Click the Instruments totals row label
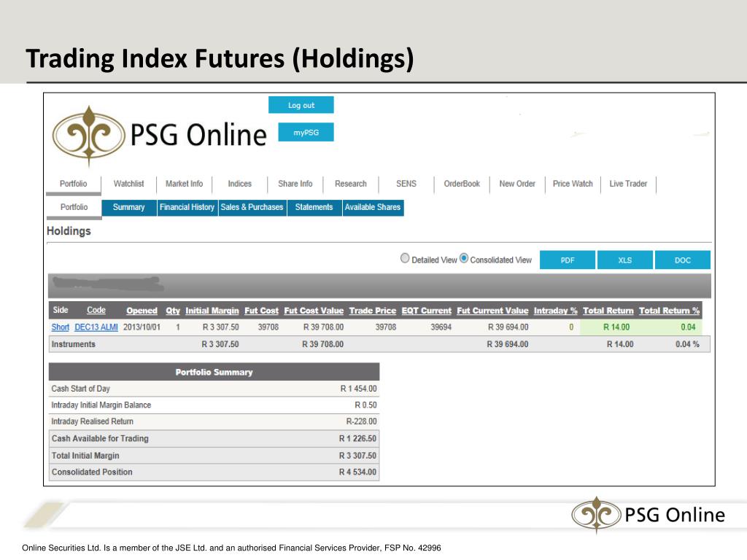The image size is (747, 560). click(x=74, y=344)
